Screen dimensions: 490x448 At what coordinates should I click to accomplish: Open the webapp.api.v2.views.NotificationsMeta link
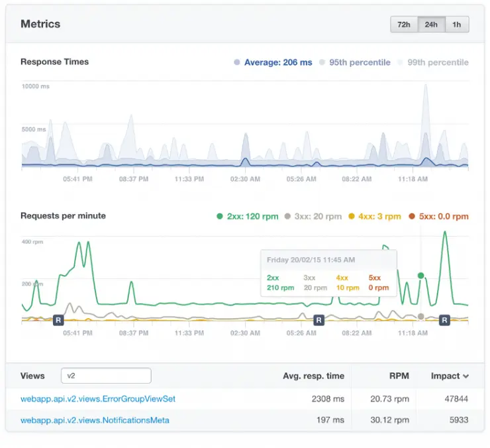click(x=95, y=420)
